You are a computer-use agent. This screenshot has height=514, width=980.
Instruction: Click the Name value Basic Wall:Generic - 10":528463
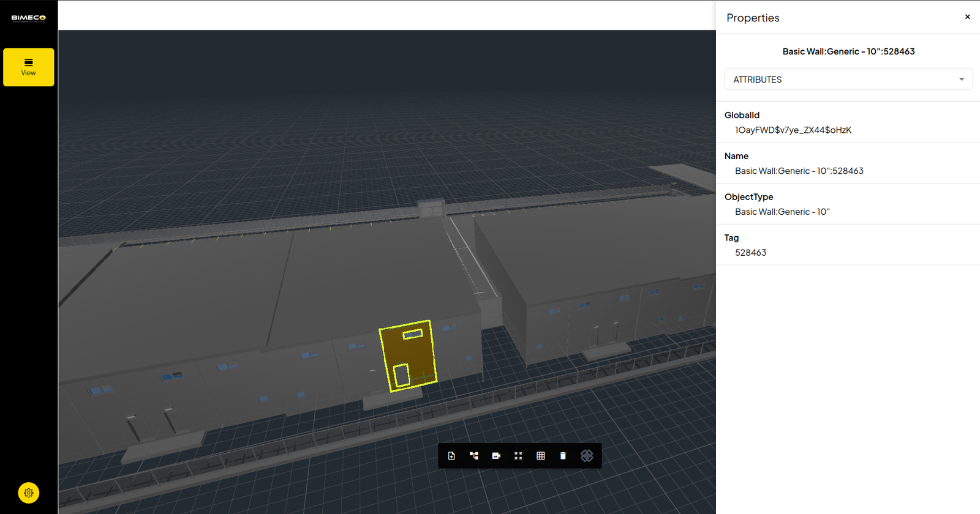point(799,171)
